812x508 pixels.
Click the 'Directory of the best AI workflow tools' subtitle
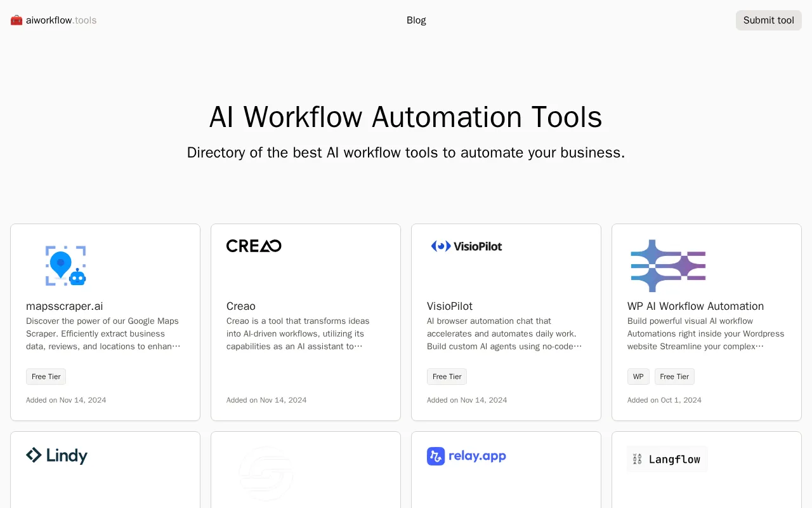pos(406,152)
